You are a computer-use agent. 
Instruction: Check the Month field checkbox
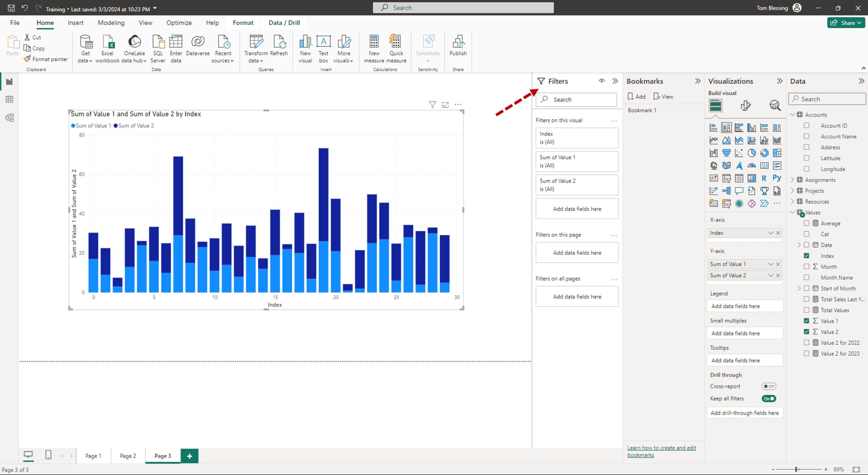click(x=807, y=267)
